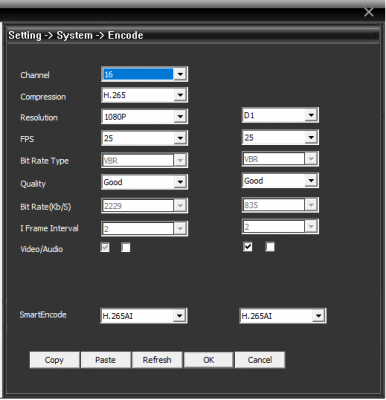Click the main stream Bit Rate 2229 field
Image resolution: width=386 pixels, height=400 pixels.
click(144, 206)
